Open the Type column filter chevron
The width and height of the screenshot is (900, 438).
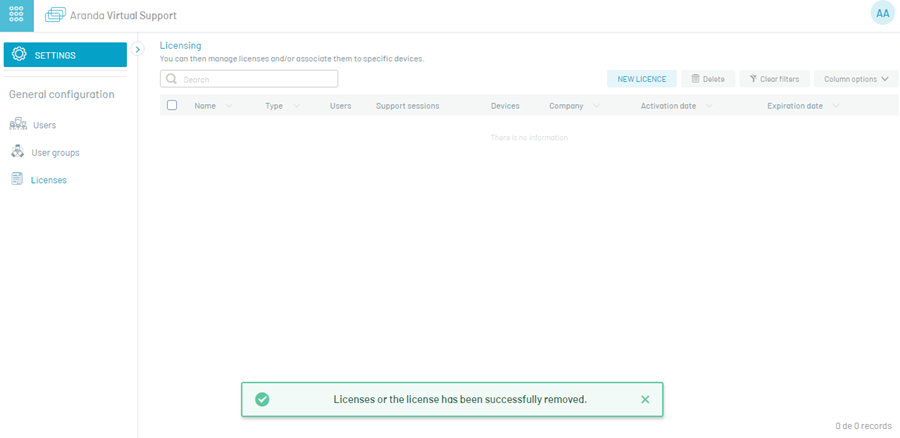(x=296, y=106)
